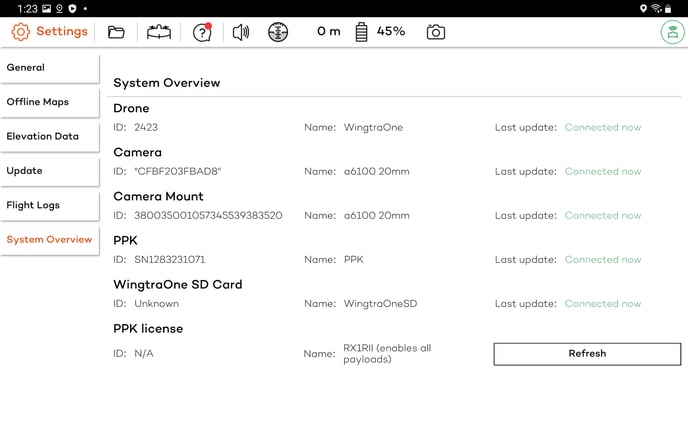Screen dimensions: 688x430
Task: Click the SD Card ID Unknown value
Action: point(156,304)
